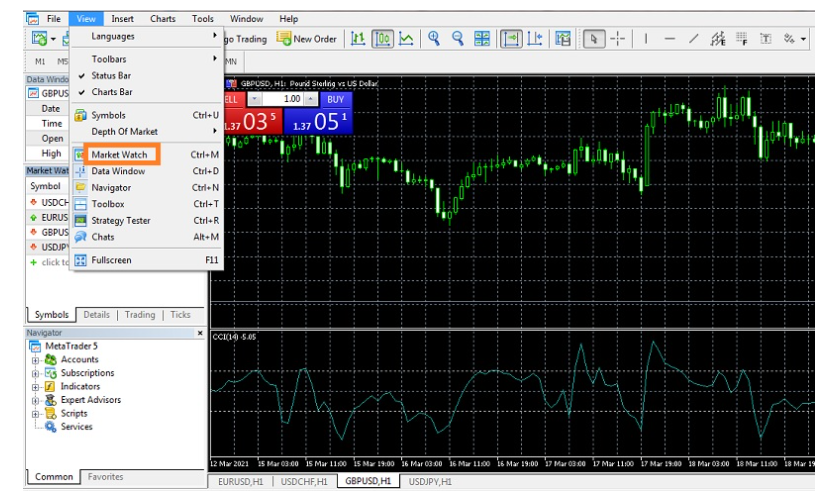Open the objects shapes dropdown arrow
This screenshot has width=840, height=501.
[x=803, y=39]
